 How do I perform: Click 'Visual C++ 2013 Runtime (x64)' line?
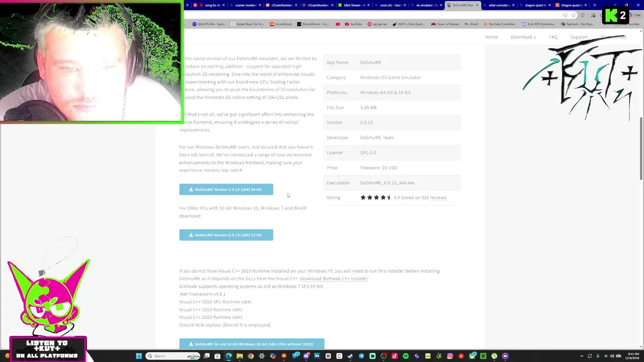pos(210,310)
